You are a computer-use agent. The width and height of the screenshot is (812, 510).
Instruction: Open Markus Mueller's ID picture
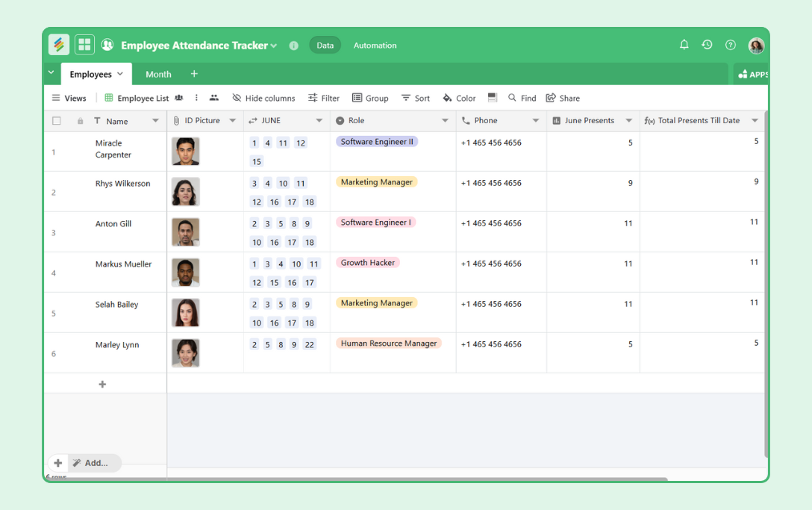click(185, 273)
